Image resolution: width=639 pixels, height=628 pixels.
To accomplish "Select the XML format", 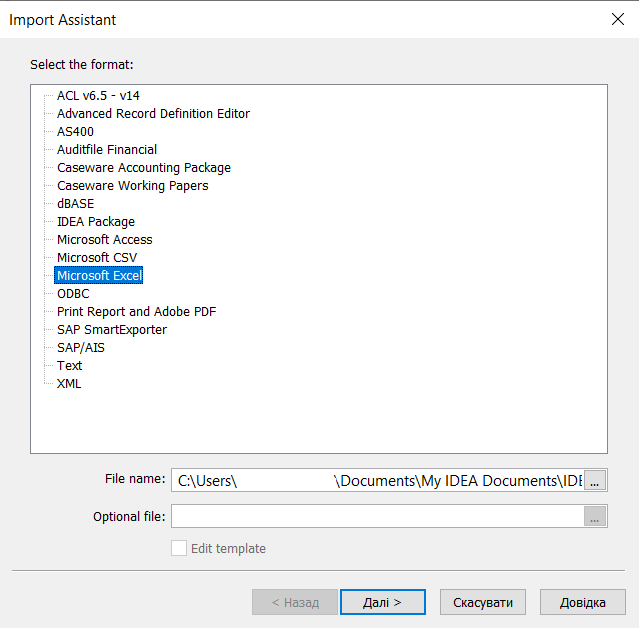I will tap(69, 383).
